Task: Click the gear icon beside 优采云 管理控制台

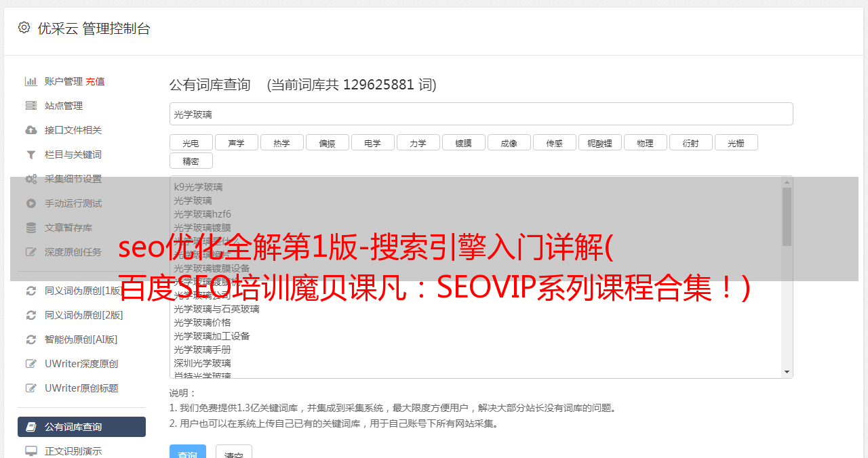Action: [24, 28]
